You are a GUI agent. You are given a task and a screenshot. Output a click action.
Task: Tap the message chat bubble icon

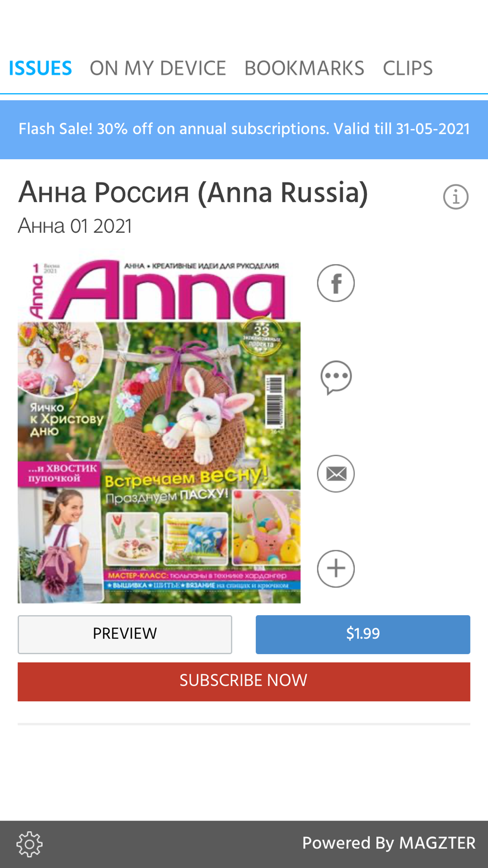[x=336, y=377]
